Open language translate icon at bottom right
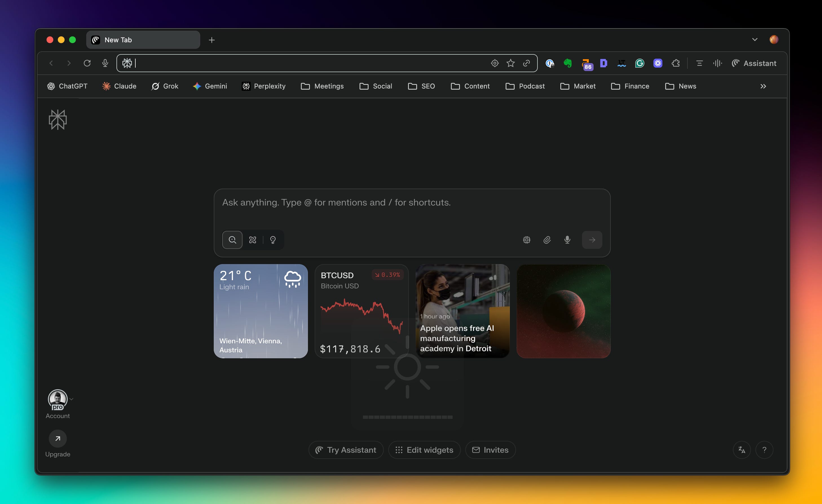822x504 pixels. 742,450
